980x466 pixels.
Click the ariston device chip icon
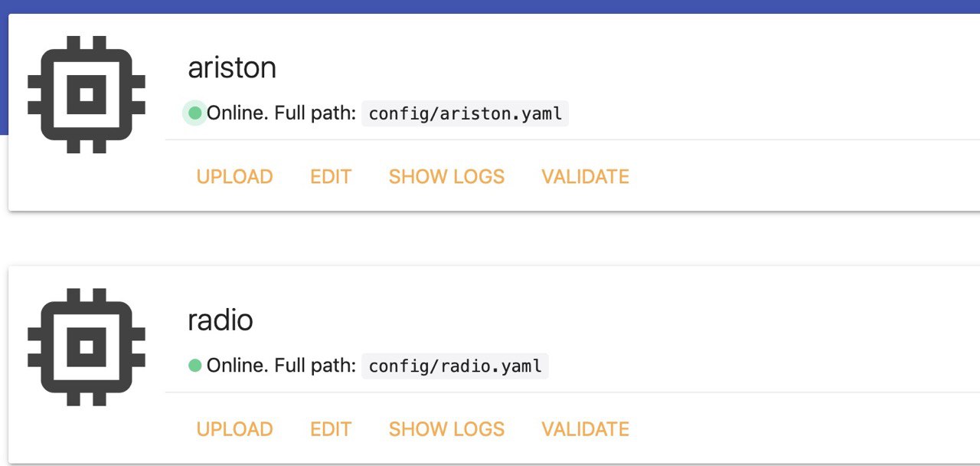point(87,94)
